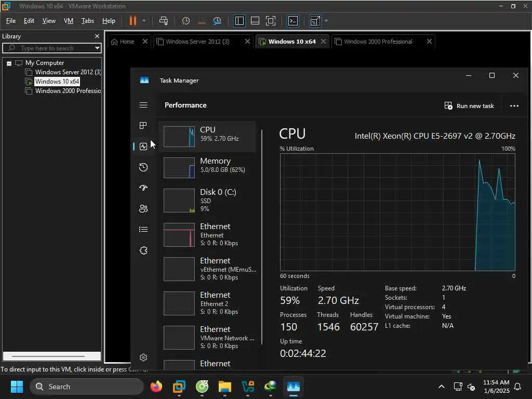Viewport: 532px width, 399px height.
Task: Open the snapshot manager
Action: 217,21
